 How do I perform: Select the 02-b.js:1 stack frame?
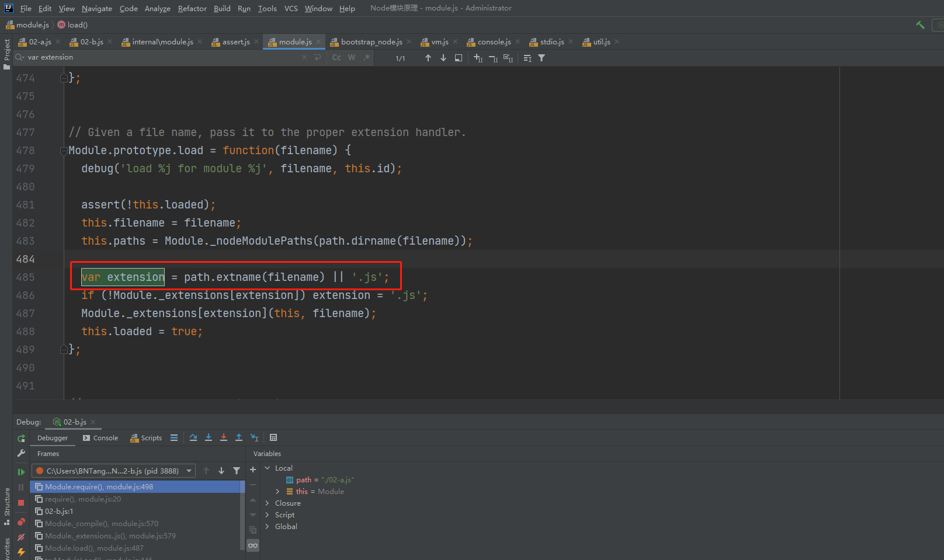135,512
